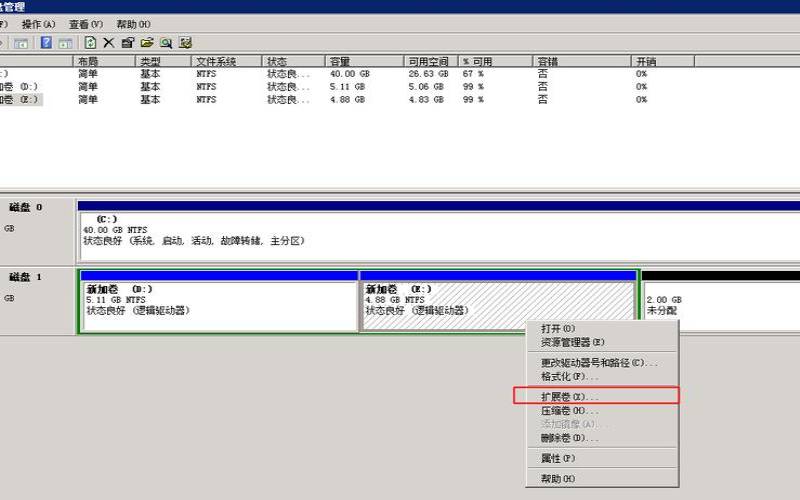
Task: Select the 2.00 GB 未分配 unallocated block
Action: pyautogui.click(x=720, y=301)
